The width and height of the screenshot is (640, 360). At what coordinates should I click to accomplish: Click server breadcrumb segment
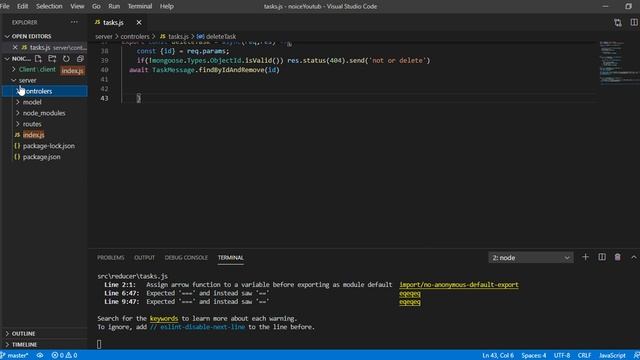click(104, 36)
